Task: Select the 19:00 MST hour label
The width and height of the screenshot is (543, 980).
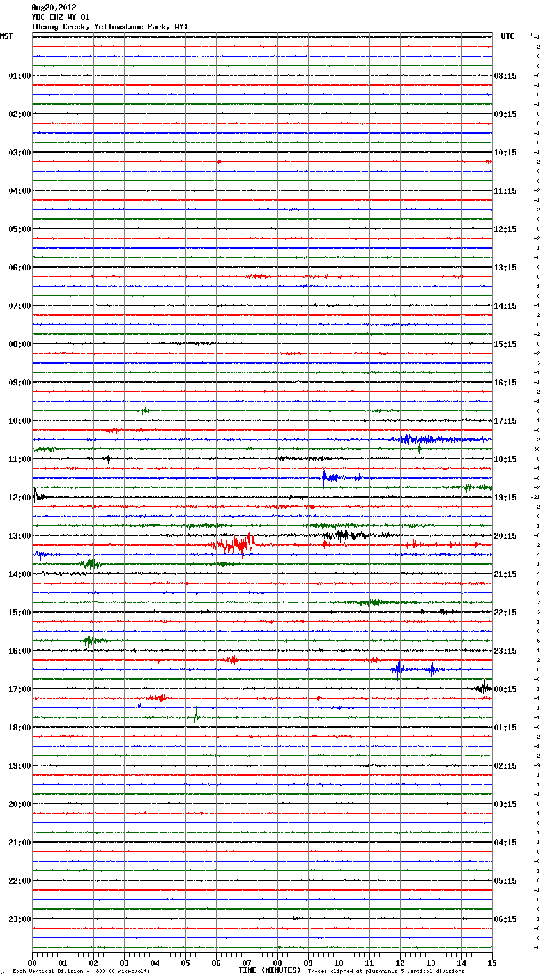Action: (20, 766)
